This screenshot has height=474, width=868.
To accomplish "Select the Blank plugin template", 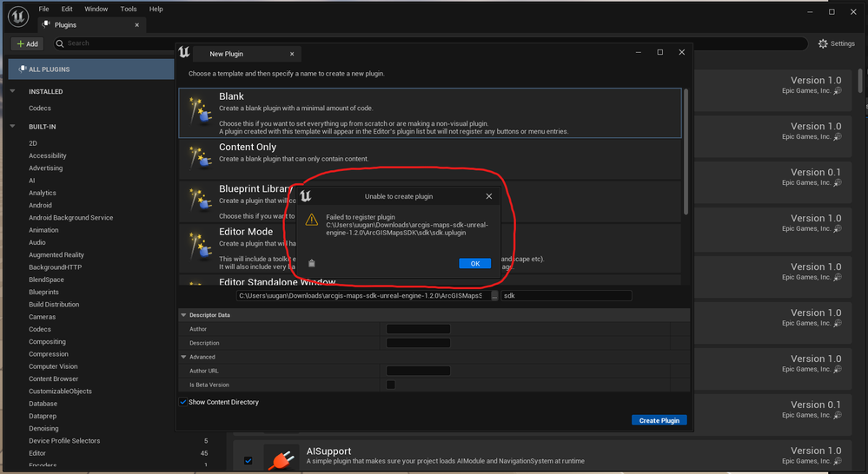I will point(430,113).
